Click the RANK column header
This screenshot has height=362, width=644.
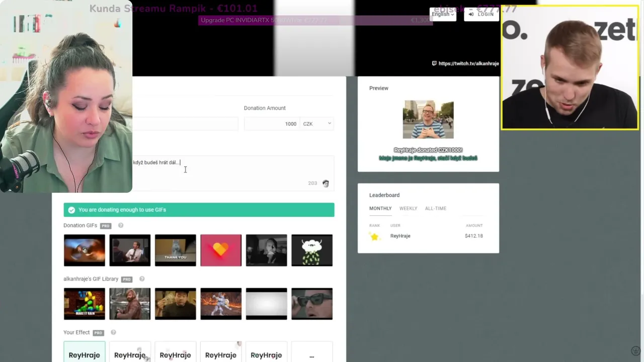pos(375,226)
